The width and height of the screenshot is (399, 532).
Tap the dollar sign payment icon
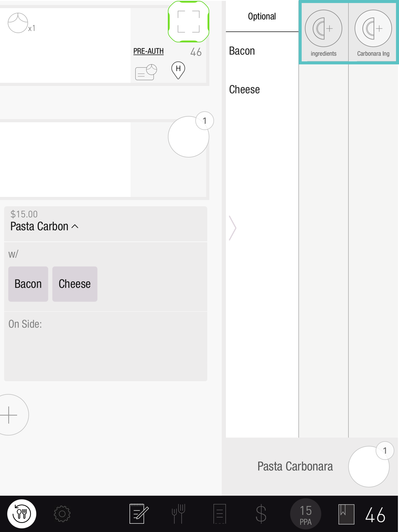coord(261,514)
